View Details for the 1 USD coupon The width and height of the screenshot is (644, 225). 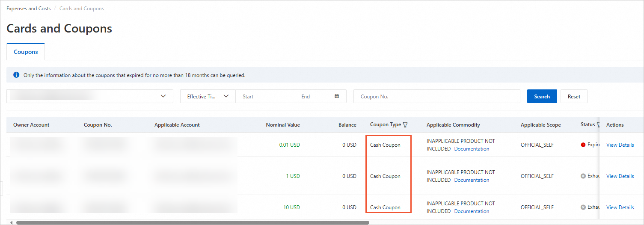tap(620, 176)
